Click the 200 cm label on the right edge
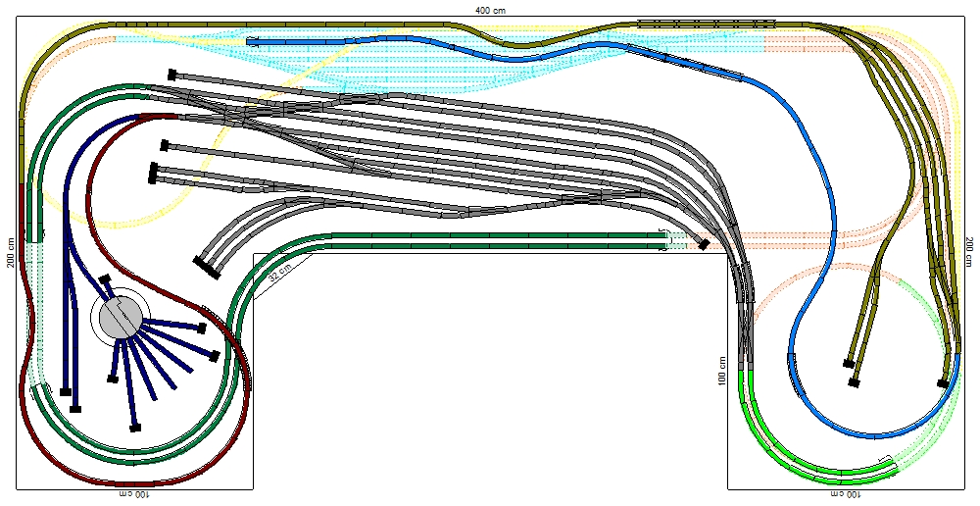This screenshot has height=506, width=980. pyautogui.click(x=969, y=252)
